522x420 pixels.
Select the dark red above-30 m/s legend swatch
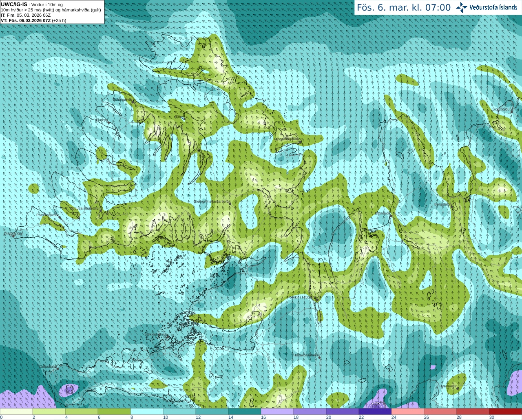(506, 411)
